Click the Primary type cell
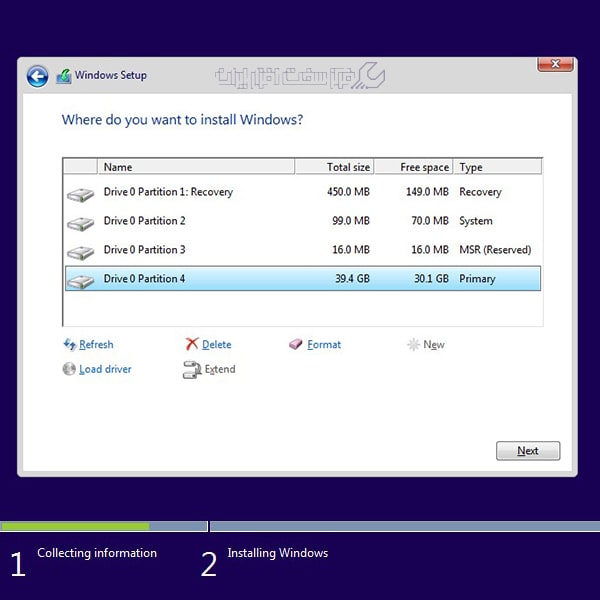Viewport: 600px width, 600px height. [477, 279]
